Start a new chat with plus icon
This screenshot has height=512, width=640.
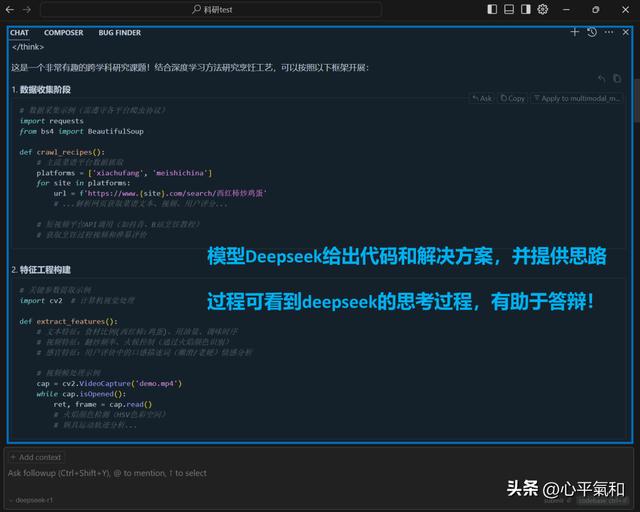[x=575, y=32]
